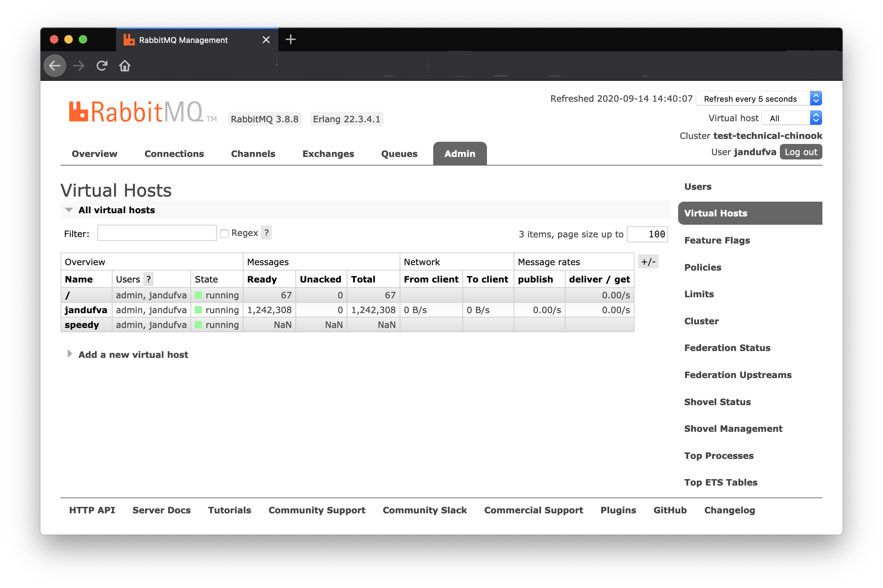Viewport: 883px width, 588px height.
Task: Sort by the From client column header
Action: coord(431,279)
